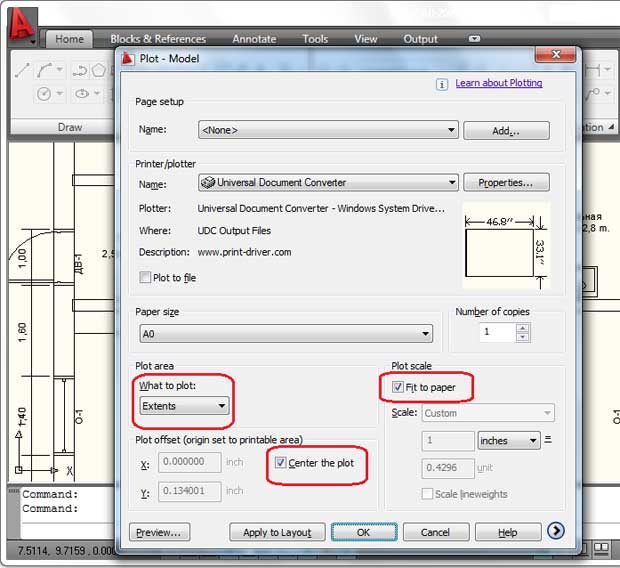Click the scale value field showing 1

tap(448, 440)
